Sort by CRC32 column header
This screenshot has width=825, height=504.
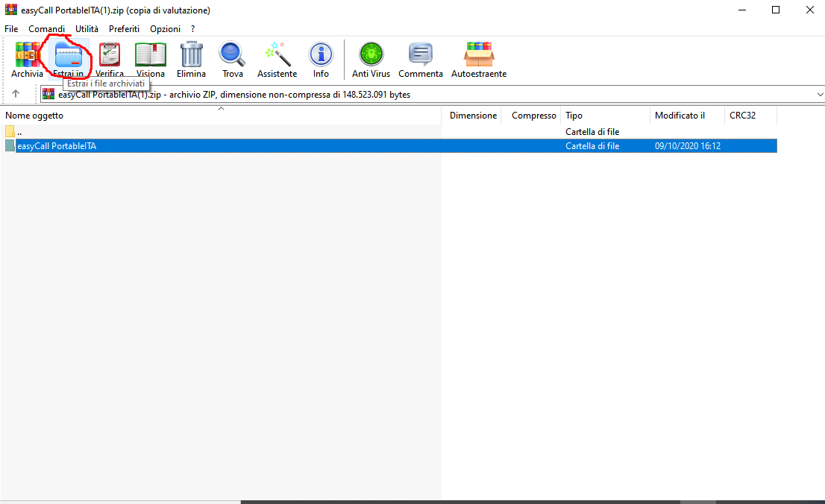[x=751, y=116]
